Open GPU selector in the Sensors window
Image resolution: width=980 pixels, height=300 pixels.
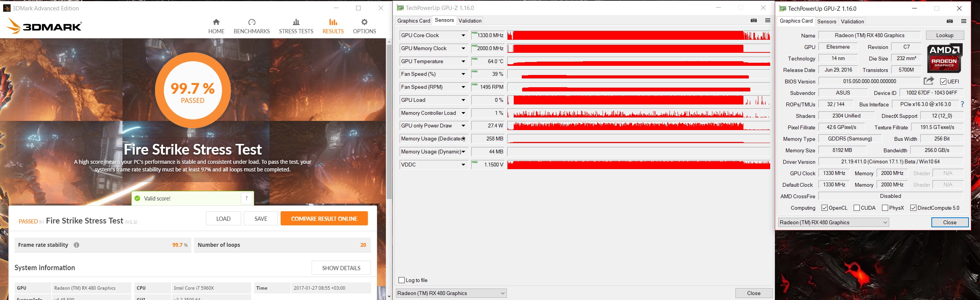click(451, 293)
